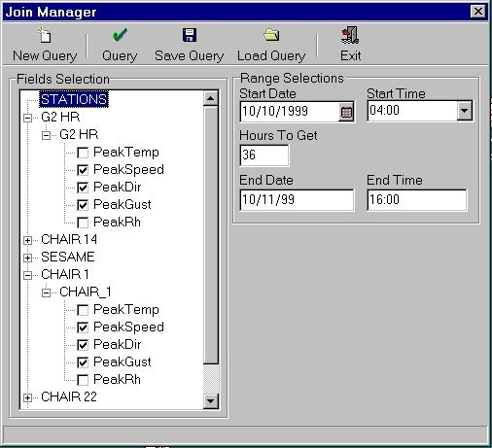Open the Load Query folder icon
Screen dimensions: 492x448
pyautogui.click(x=271, y=35)
